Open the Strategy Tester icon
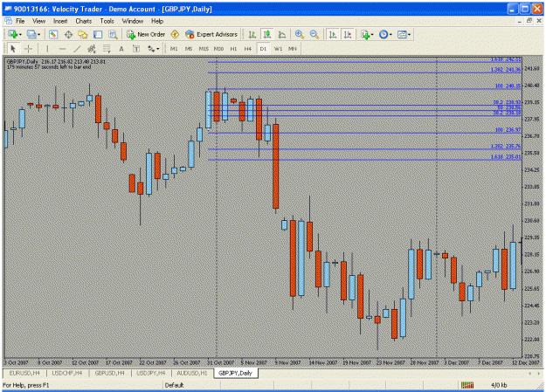 coord(113,34)
